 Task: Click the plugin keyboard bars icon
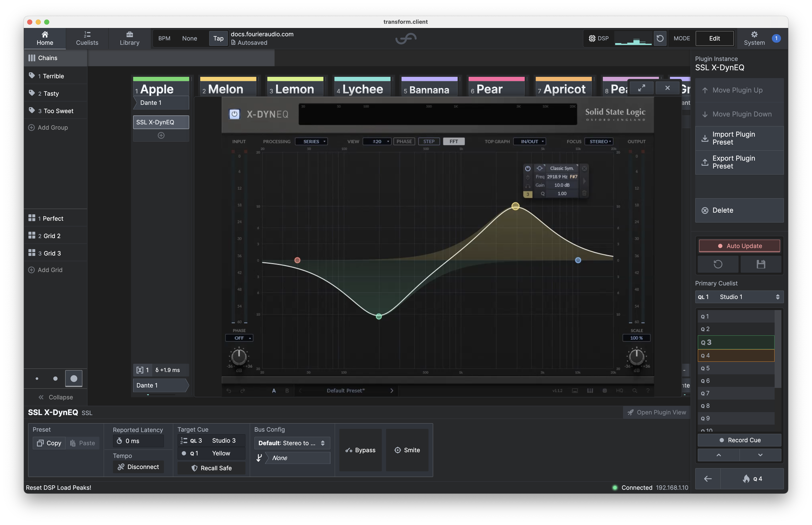(x=590, y=391)
